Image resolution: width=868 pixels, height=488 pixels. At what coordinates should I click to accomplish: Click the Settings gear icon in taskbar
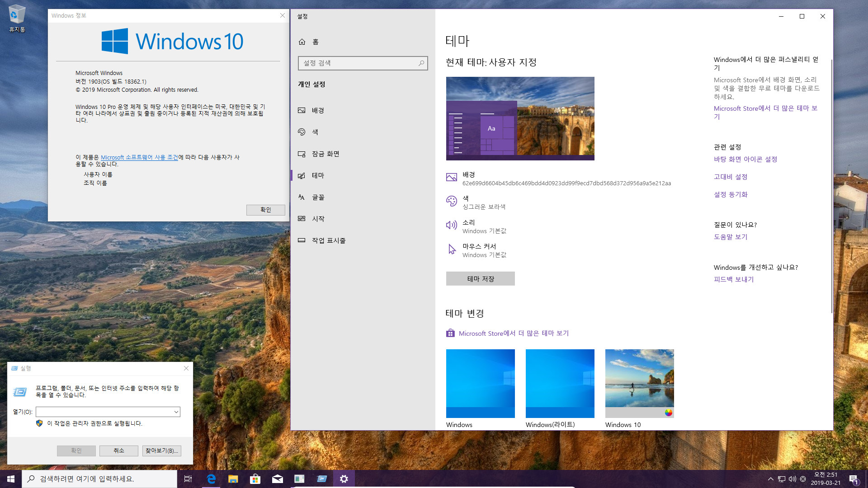pos(344,479)
